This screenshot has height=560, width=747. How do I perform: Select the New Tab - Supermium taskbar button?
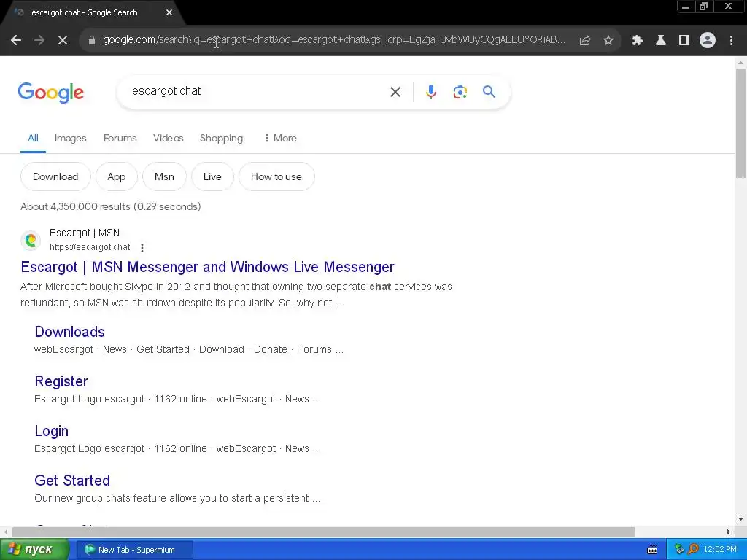click(135, 550)
